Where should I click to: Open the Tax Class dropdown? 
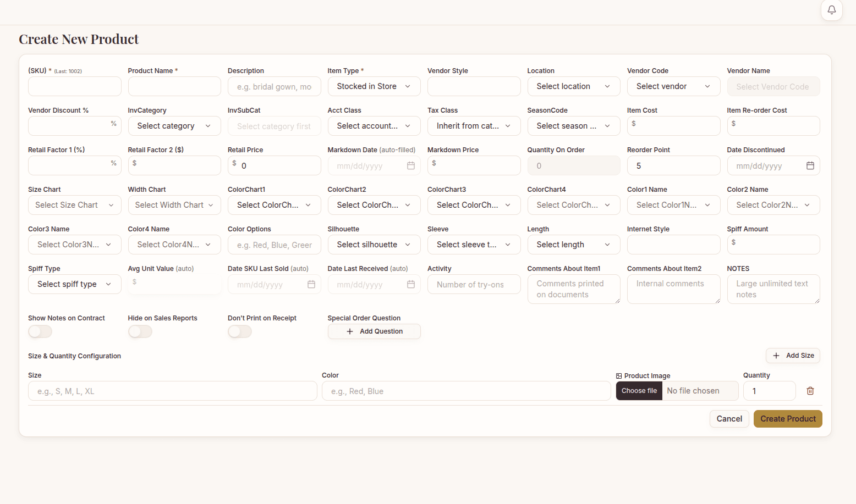(x=474, y=126)
